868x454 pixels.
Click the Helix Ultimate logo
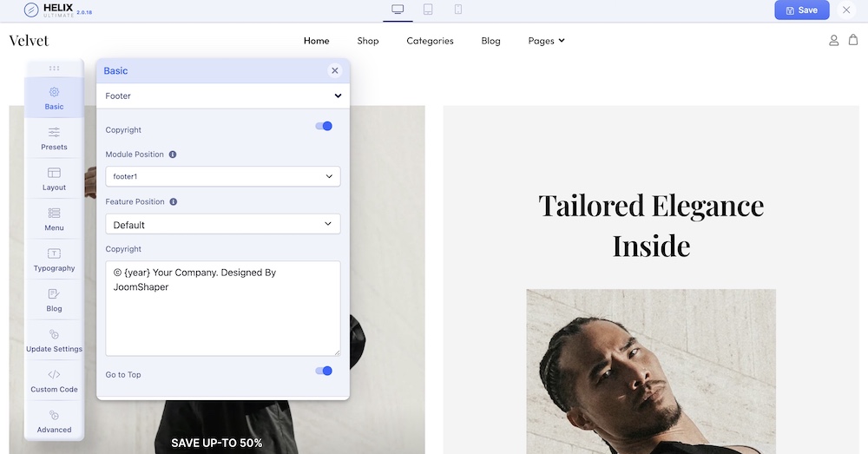(49, 10)
